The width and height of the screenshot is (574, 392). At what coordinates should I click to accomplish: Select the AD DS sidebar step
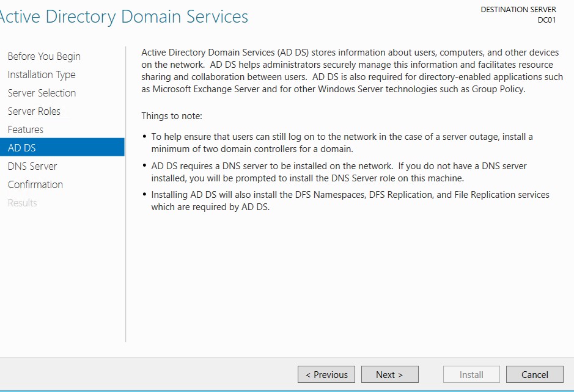(x=62, y=147)
